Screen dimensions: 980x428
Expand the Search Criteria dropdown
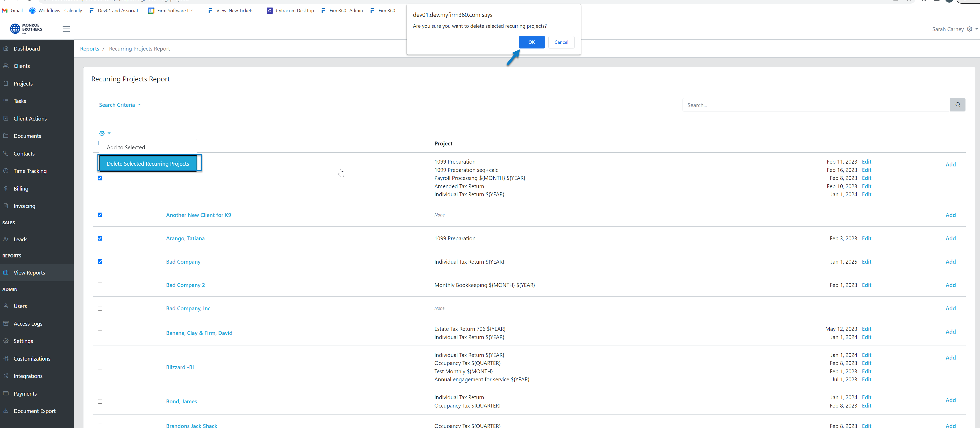tap(119, 105)
